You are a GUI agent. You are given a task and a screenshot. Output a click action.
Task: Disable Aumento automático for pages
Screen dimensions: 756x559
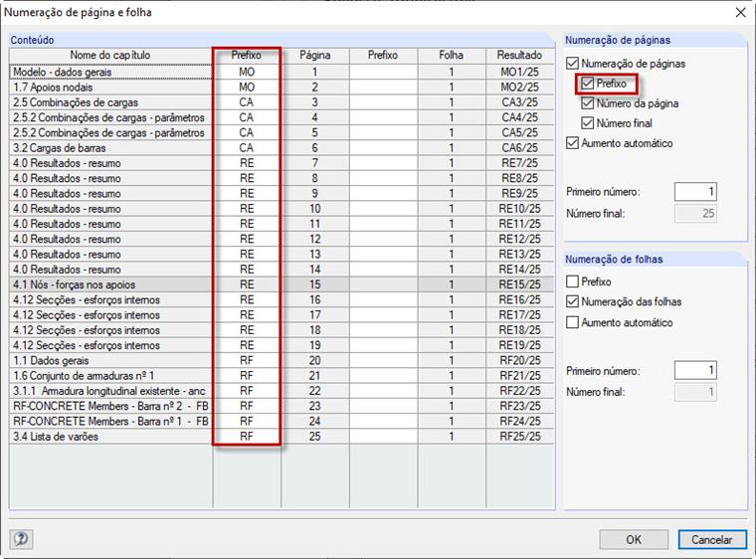572,143
